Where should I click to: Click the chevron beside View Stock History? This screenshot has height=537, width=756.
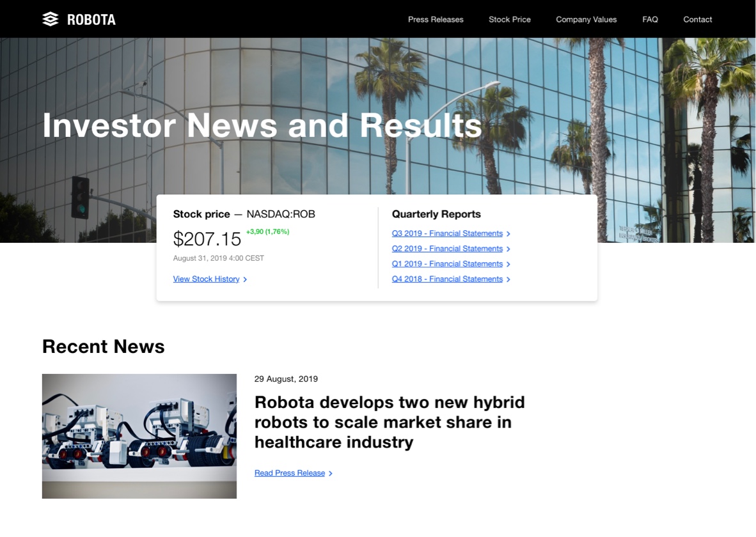[x=245, y=279]
